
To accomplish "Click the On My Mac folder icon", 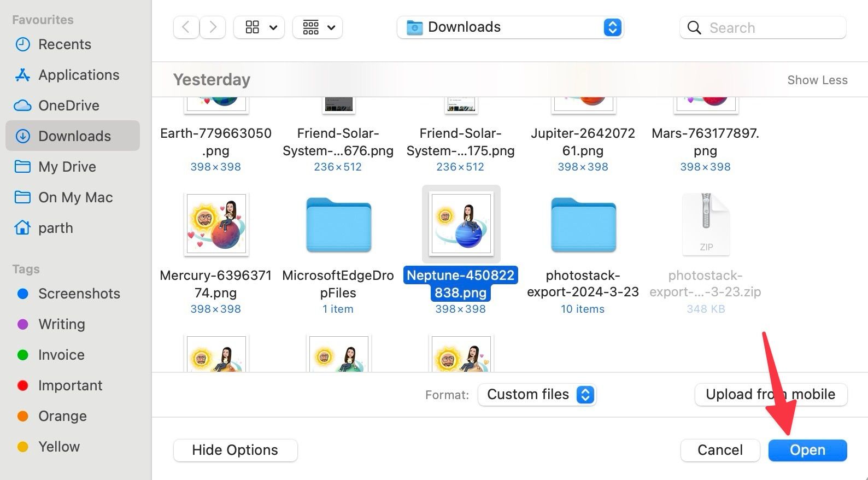I will pyautogui.click(x=22, y=197).
